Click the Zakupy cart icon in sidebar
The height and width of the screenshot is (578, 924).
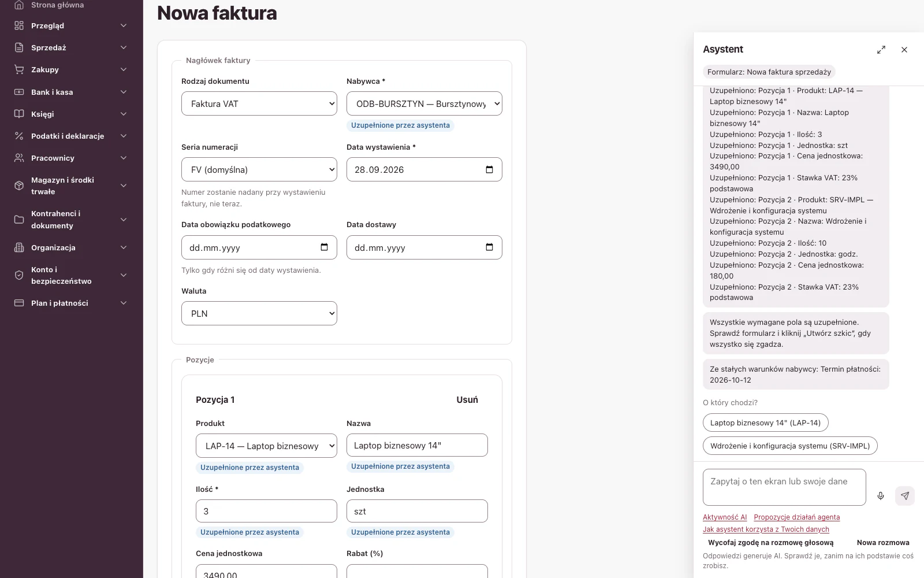[19, 69]
